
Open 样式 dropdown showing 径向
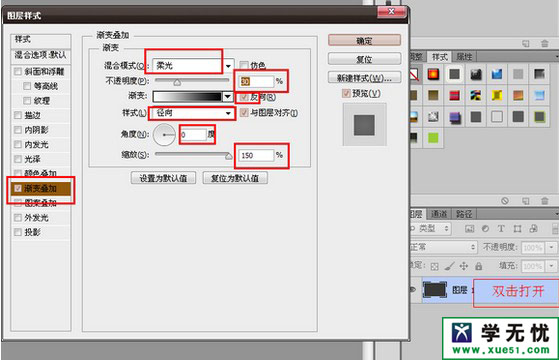(193, 113)
